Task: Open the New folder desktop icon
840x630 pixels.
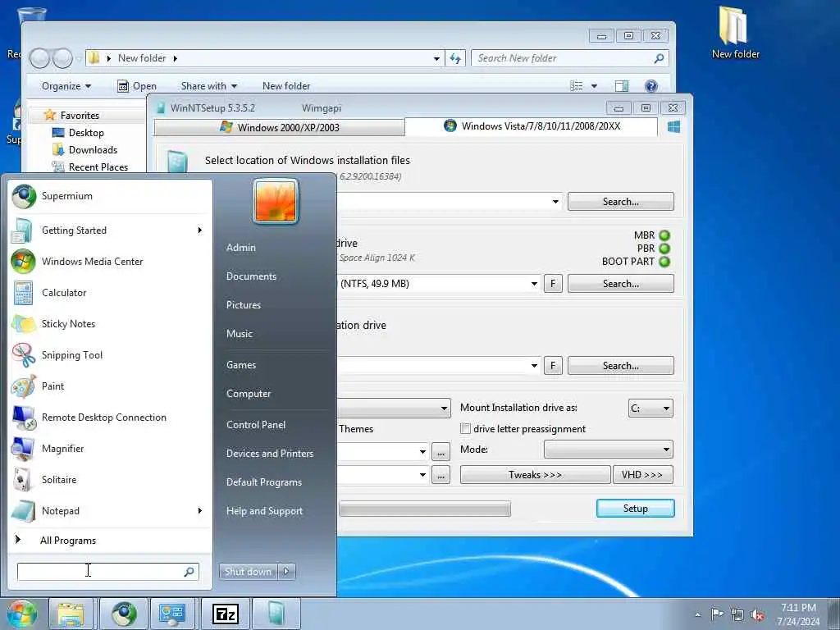Action: (735, 32)
